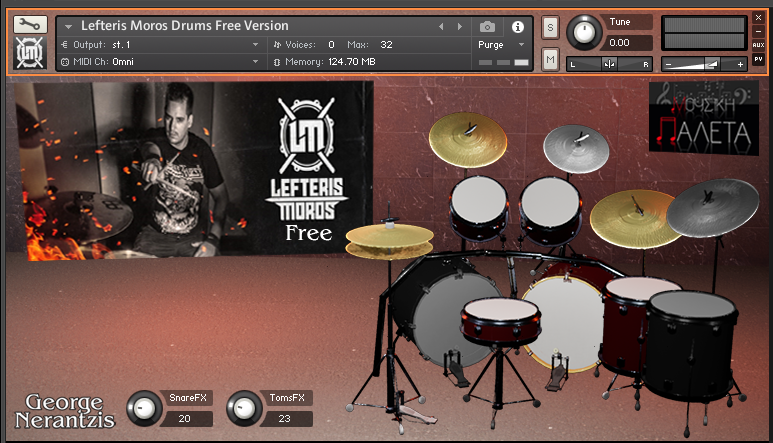Increase volume with the plus button
This screenshot has width=773, height=443.
[x=740, y=65]
